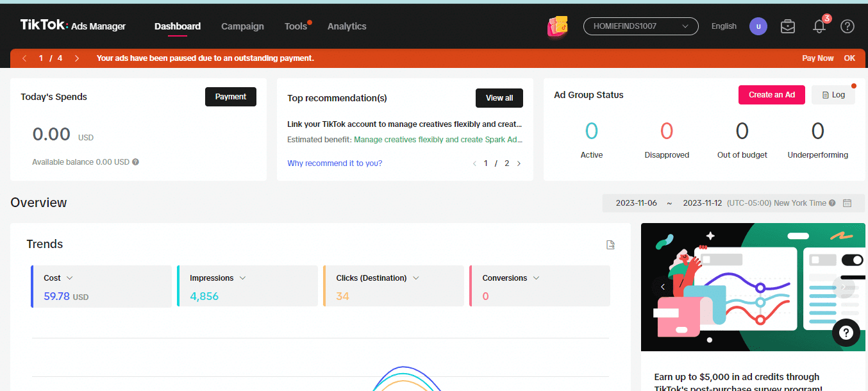
Task: Open the date range calendar icon
Action: tap(847, 203)
